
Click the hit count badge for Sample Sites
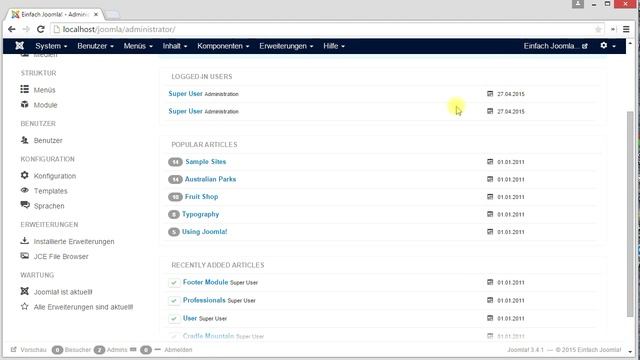tap(175, 162)
